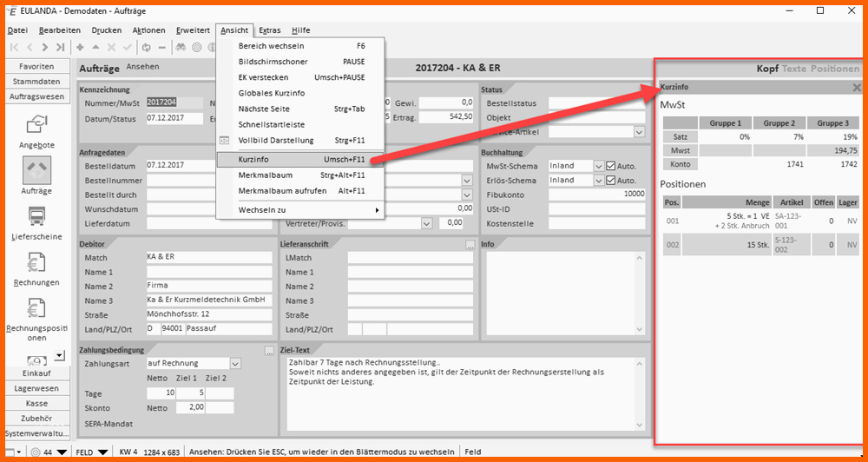Toggle Auto checkbox for Erlös-Schema
The width and height of the screenshot is (868, 462).
(611, 180)
